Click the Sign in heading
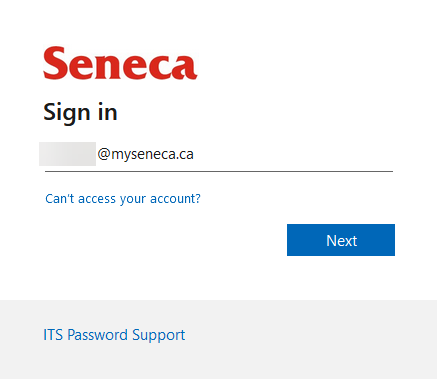 click(80, 112)
